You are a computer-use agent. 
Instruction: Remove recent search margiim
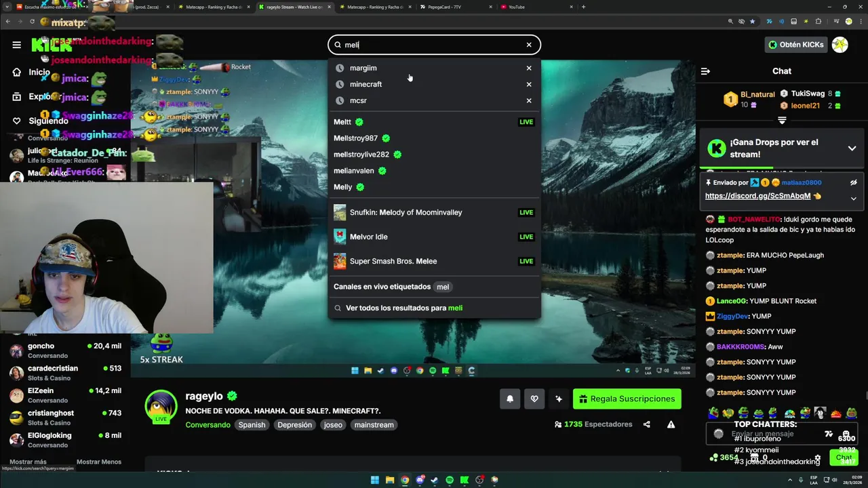(x=529, y=68)
